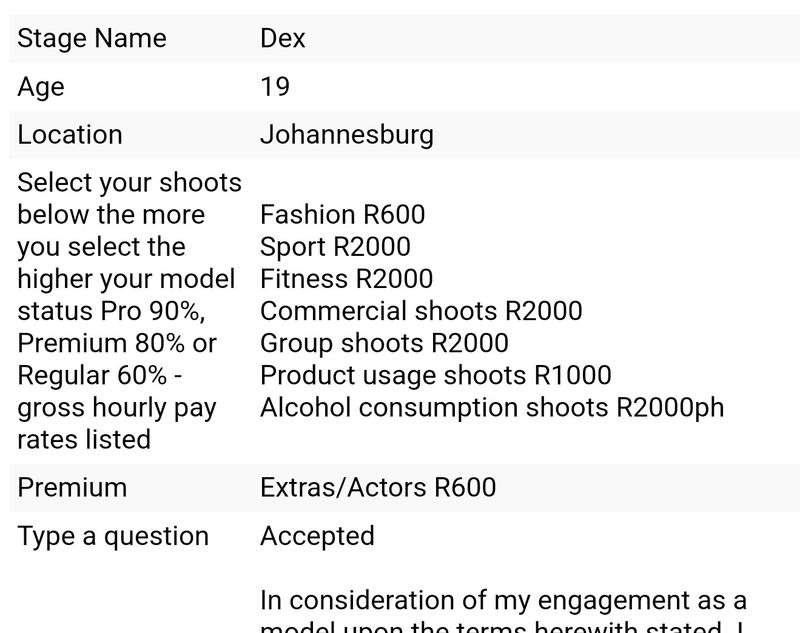The image size is (800, 633).
Task: Click the Stage Name label
Action: tap(92, 38)
